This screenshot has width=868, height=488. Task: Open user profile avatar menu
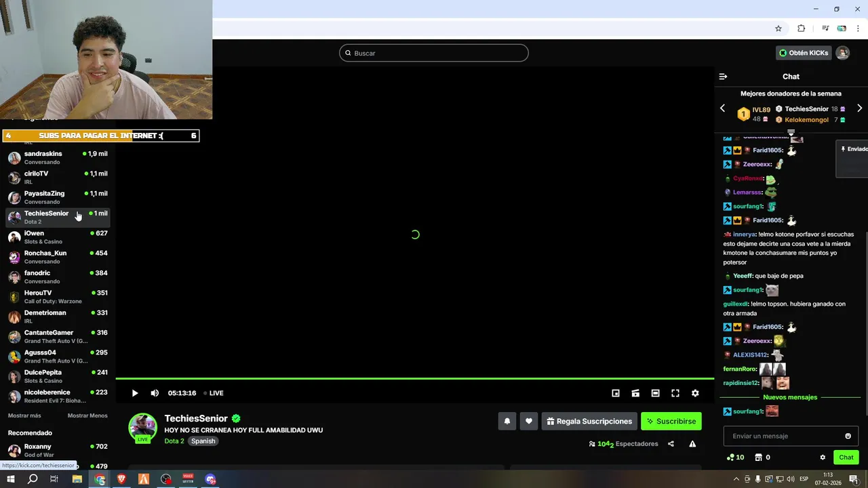point(842,53)
